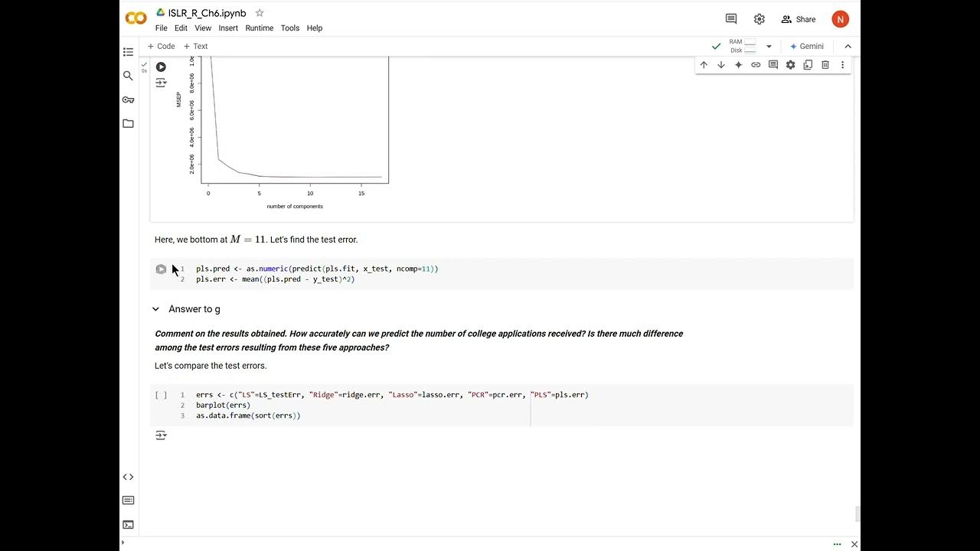The image size is (980, 551).
Task: Open the comments icon in the header
Action: [731, 19]
